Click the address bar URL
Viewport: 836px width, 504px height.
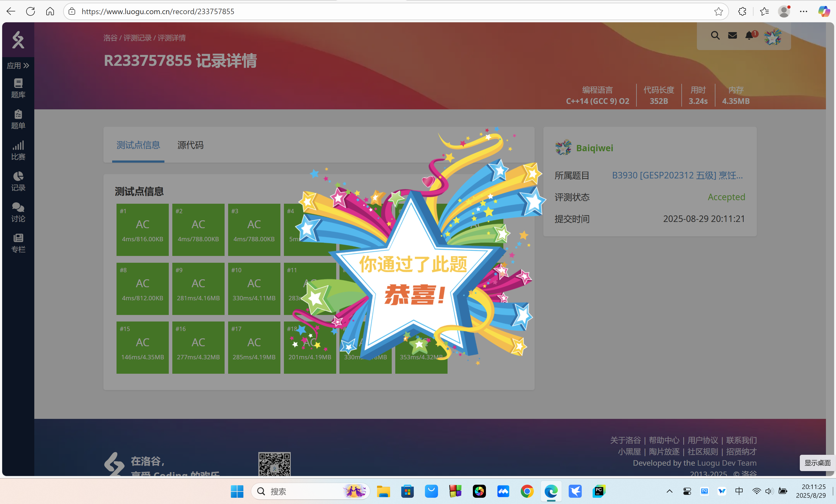(x=158, y=11)
